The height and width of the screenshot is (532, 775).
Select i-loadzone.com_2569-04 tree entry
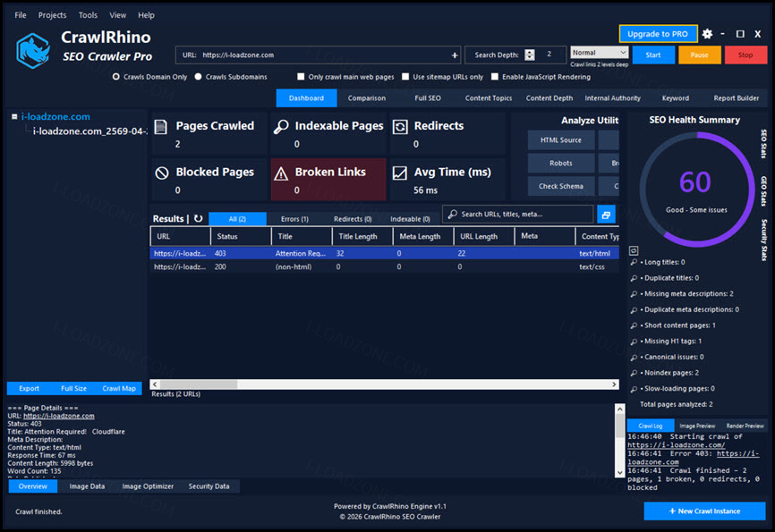pos(89,131)
